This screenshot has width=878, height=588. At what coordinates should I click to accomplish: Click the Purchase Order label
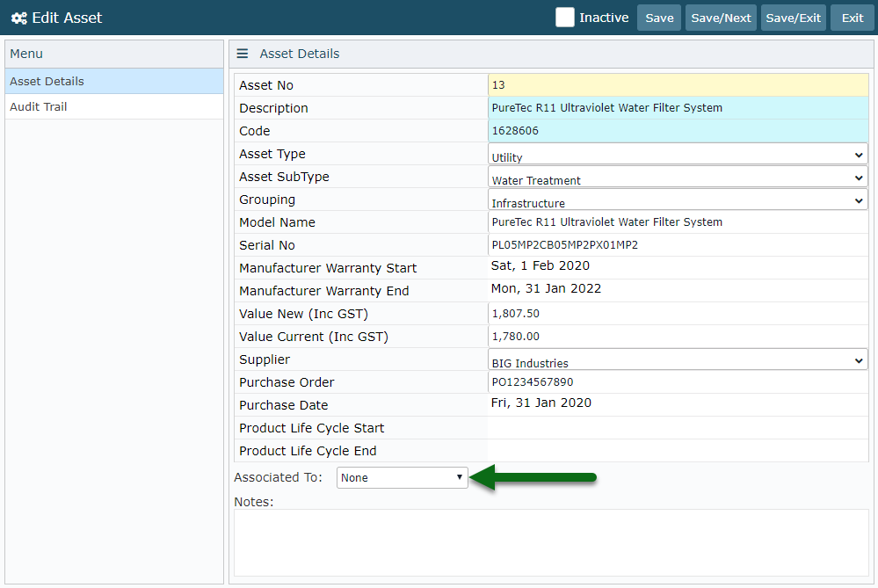tap(287, 382)
